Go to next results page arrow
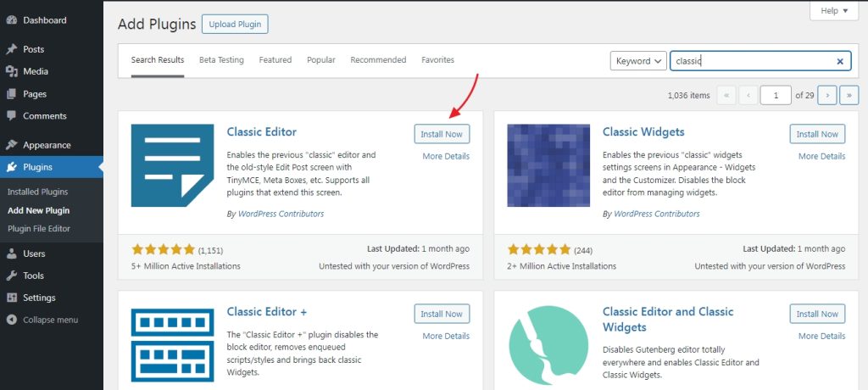This screenshot has width=868, height=390. (827, 95)
